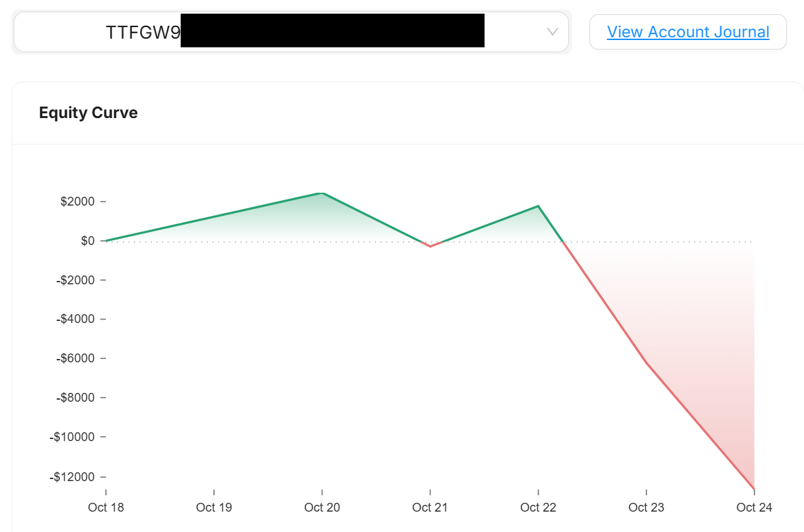This screenshot has height=532, width=804.
Task: Open the TTFGW9 account dropdown
Action: tap(291, 32)
